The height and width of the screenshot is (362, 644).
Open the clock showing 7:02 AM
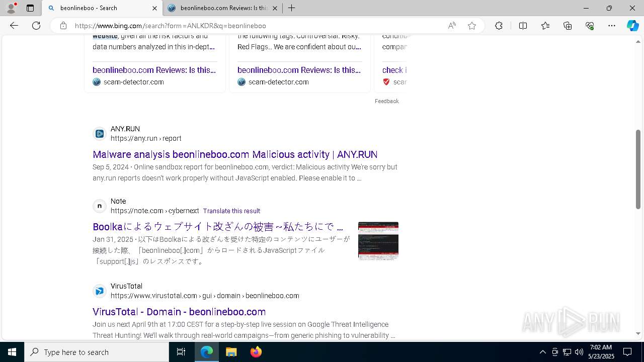pos(601,352)
